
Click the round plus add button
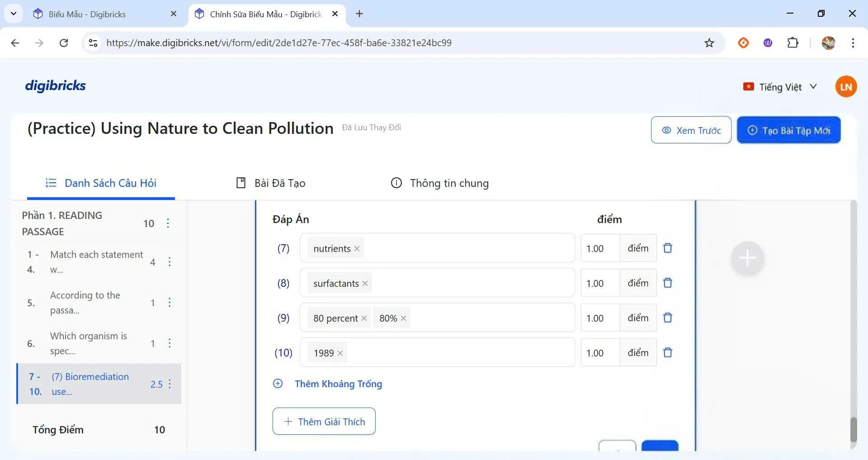747,258
